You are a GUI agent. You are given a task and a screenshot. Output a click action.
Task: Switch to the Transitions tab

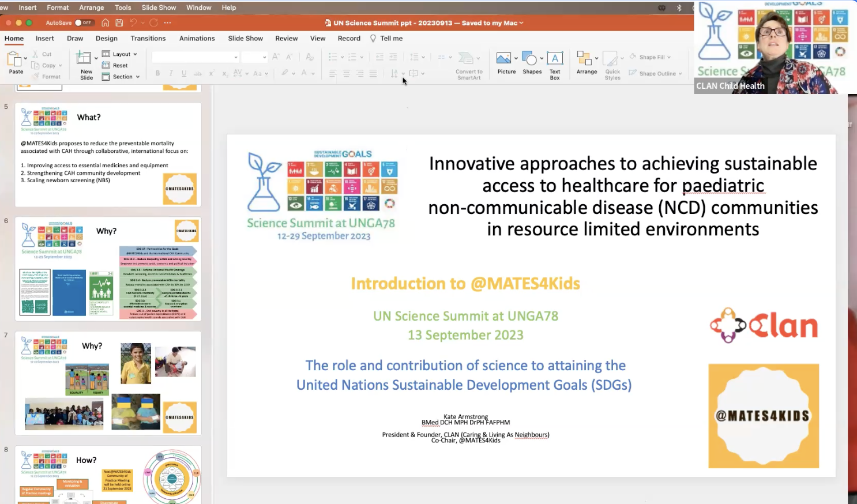[148, 39]
